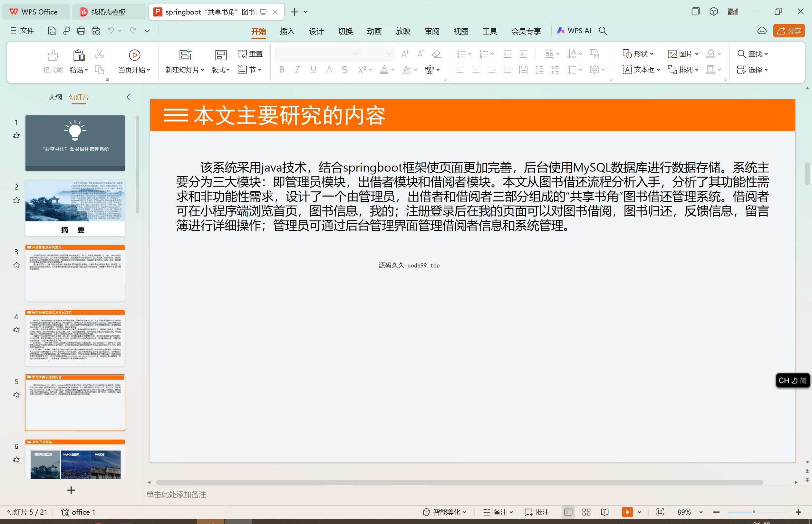Open Print Preview icon
Viewport: 812px width, 524px height.
click(96, 31)
